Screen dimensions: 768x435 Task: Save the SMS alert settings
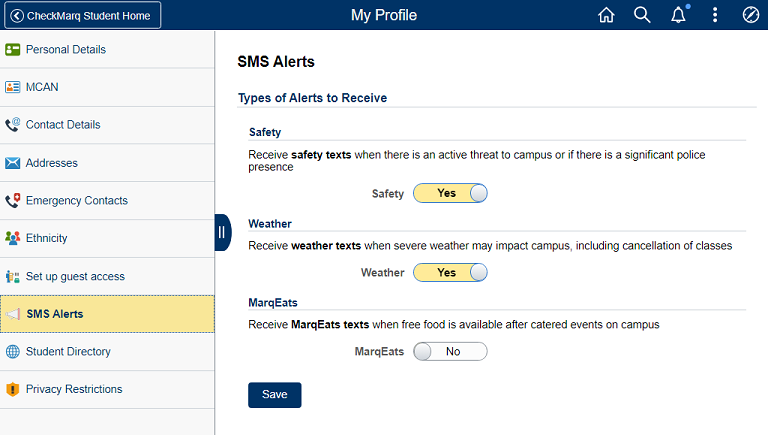pyautogui.click(x=274, y=395)
